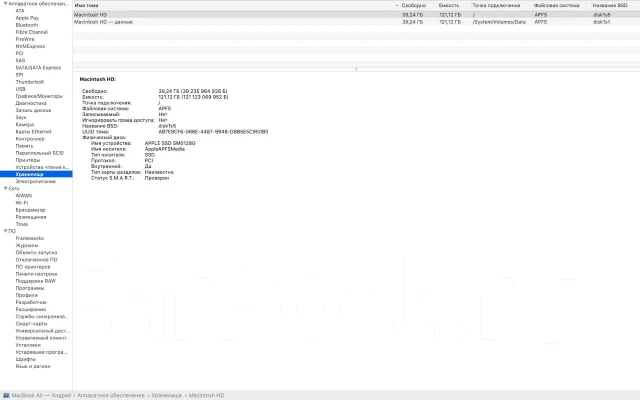Click Аппаратное обеспечение in bottom path bar
Image resolution: width=640 pixels, height=400 pixels.
111,395
